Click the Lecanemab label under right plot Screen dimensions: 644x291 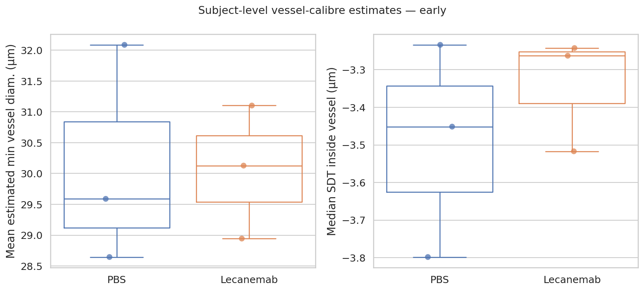(x=572, y=280)
